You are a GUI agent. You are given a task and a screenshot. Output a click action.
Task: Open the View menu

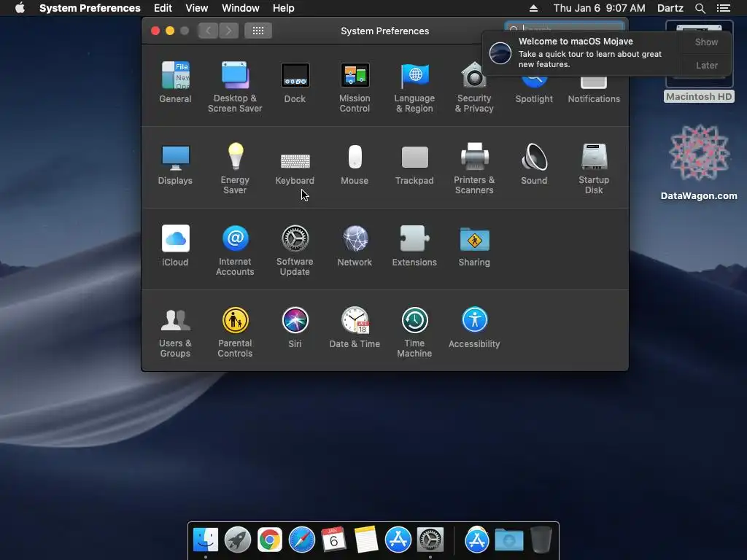(197, 8)
